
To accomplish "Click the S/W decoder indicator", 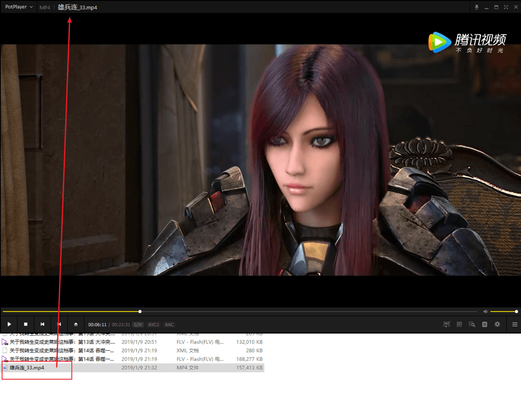I will tap(138, 325).
